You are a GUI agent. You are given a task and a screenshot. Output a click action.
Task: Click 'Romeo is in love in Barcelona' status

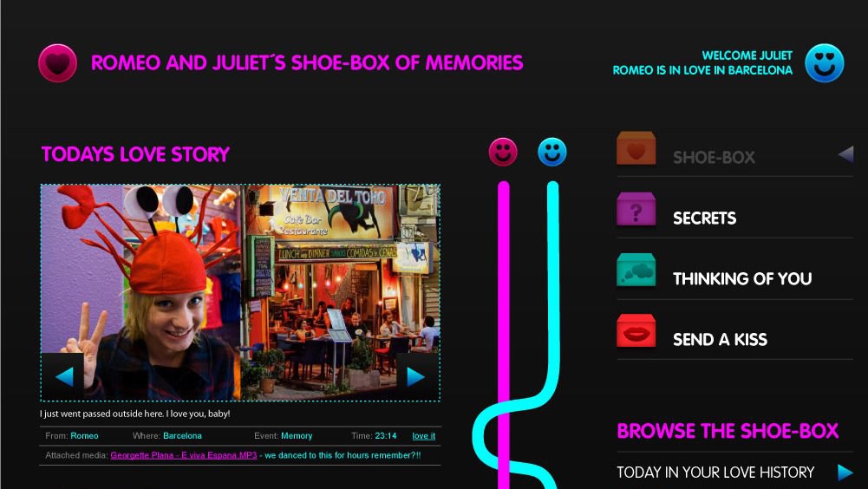tap(702, 70)
